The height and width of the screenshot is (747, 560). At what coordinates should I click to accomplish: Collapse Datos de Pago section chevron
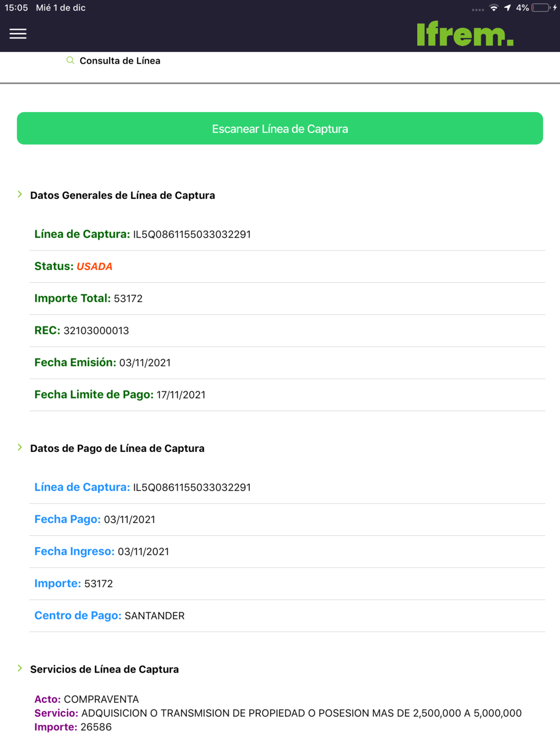coord(20,447)
